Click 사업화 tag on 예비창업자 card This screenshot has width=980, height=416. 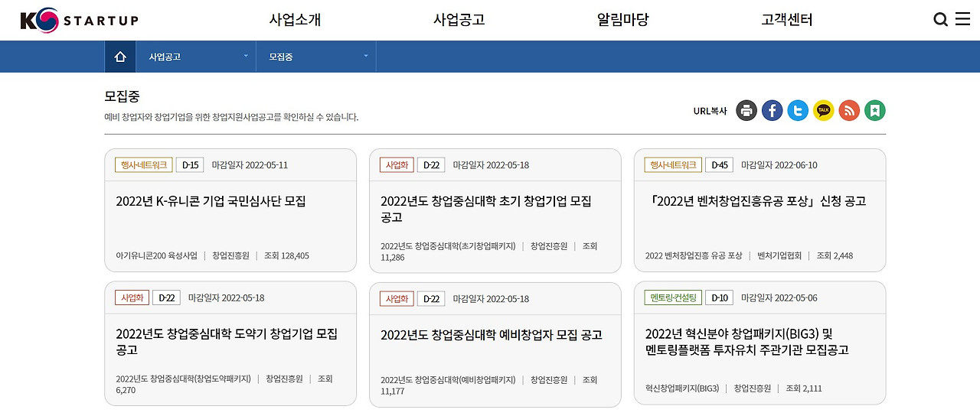(x=397, y=298)
